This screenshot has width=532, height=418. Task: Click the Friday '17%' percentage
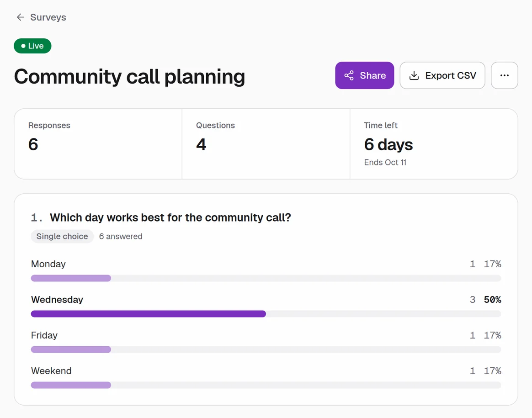(492, 335)
